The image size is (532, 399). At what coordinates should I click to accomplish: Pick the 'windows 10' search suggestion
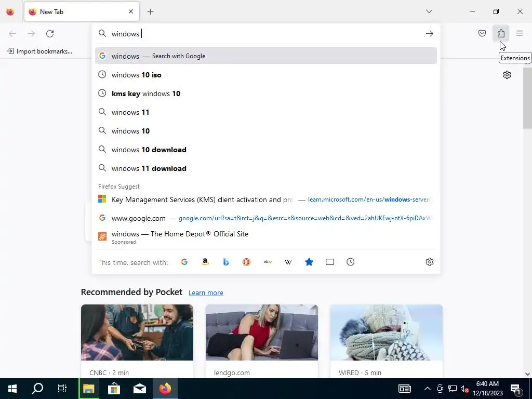coord(265,131)
